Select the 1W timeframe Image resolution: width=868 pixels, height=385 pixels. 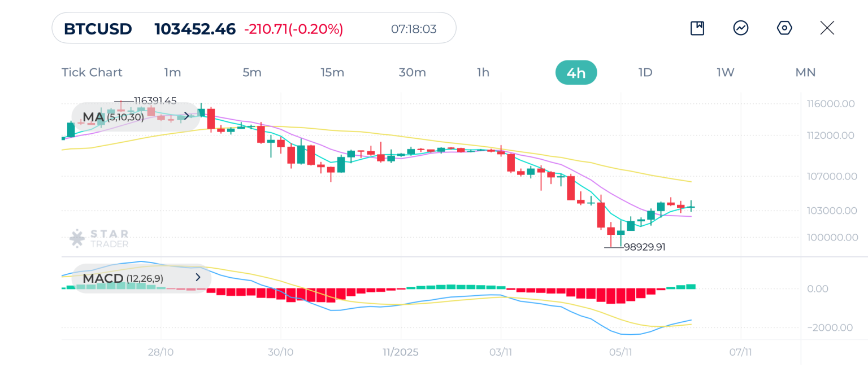(726, 72)
